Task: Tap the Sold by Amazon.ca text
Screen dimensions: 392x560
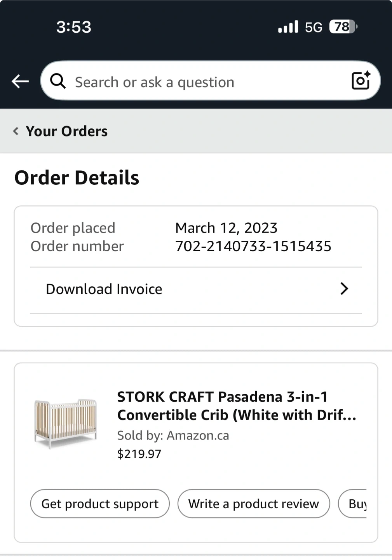Action: tap(173, 435)
